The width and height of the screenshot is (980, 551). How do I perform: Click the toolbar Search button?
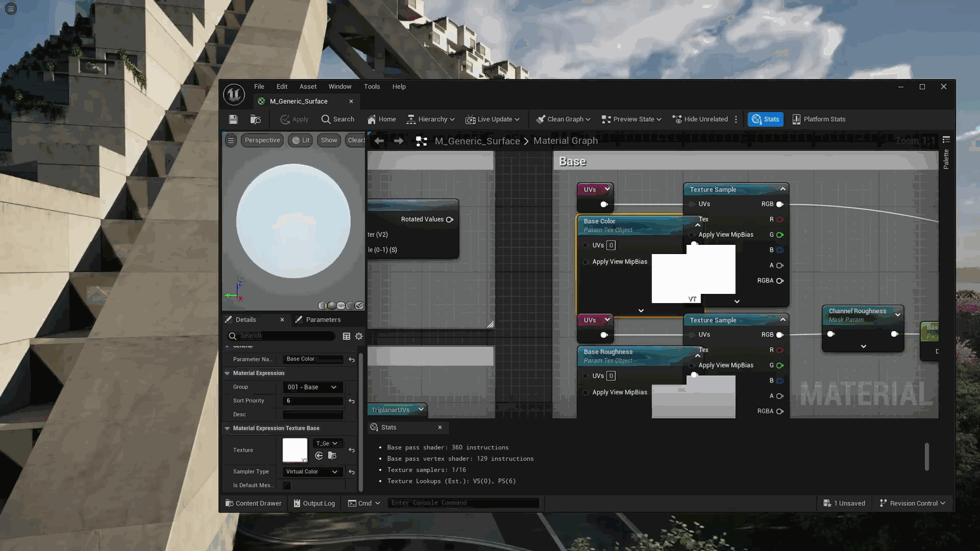coord(338,119)
